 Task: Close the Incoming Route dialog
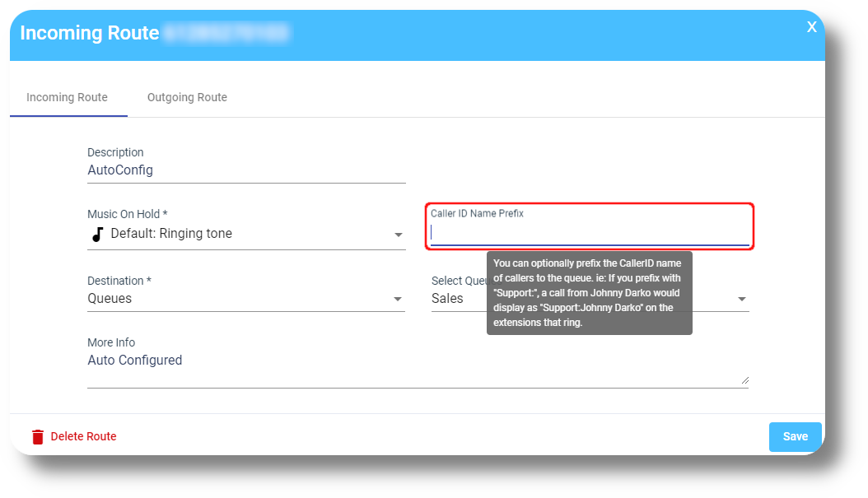(811, 27)
